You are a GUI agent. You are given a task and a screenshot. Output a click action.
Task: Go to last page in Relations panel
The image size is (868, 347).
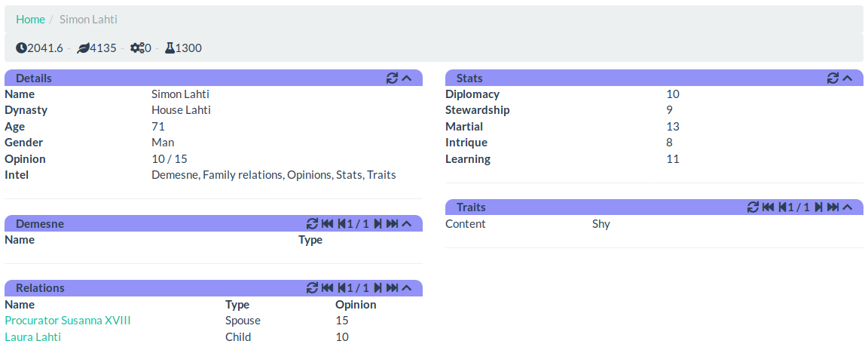coord(392,288)
